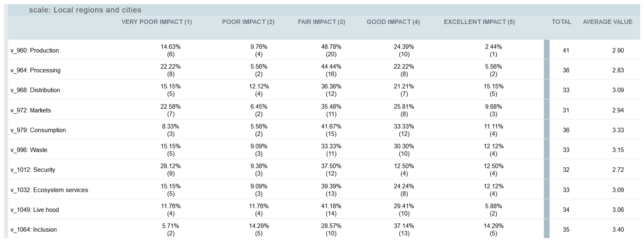Viewport: 644px width, 242px height.
Task: Select the "v_979: Consumption" row label
Action: tap(38, 130)
